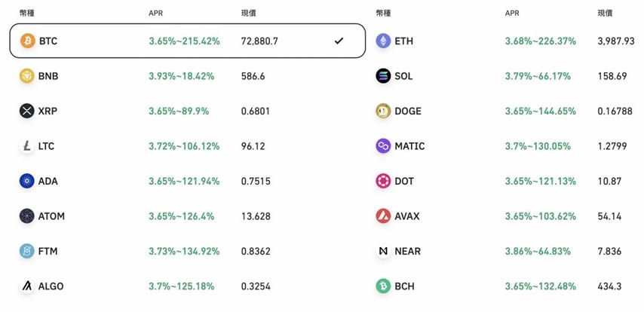The width and height of the screenshot is (644, 312).
Task: Click the right 現價 column header
Action: [605, 14]
